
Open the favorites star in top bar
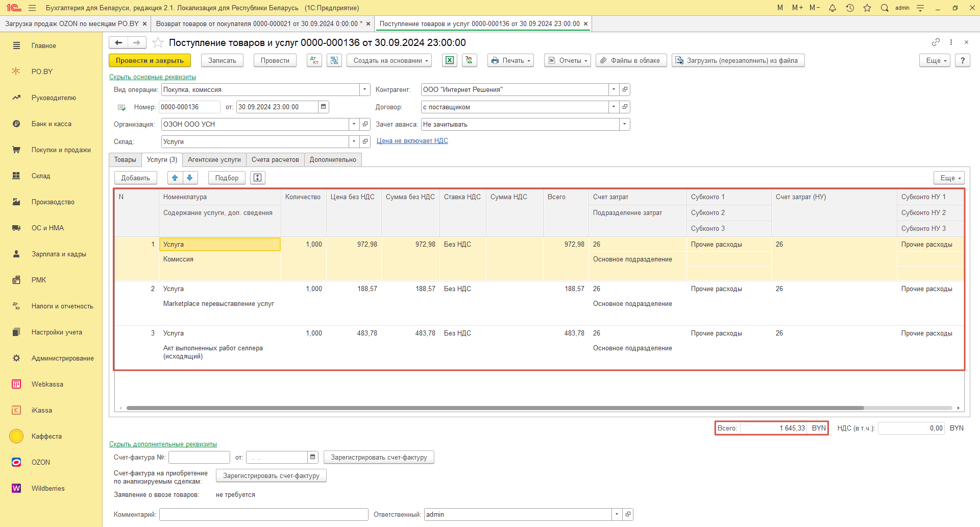pyautogui.click(x=867, y=8)
